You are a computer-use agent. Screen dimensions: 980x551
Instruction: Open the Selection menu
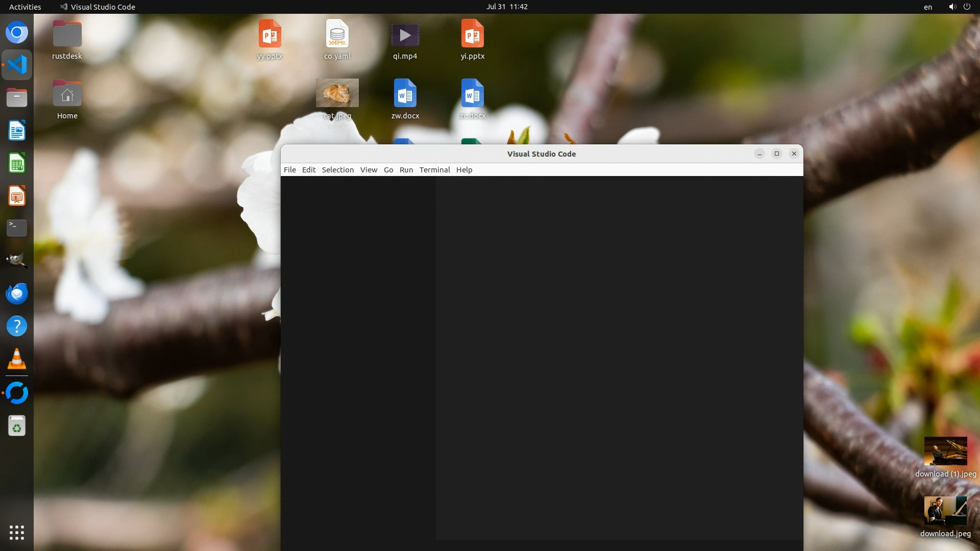coord(337,170)
